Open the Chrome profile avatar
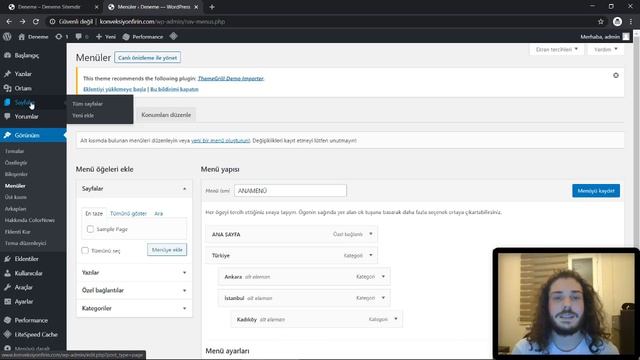 point(617,22)
